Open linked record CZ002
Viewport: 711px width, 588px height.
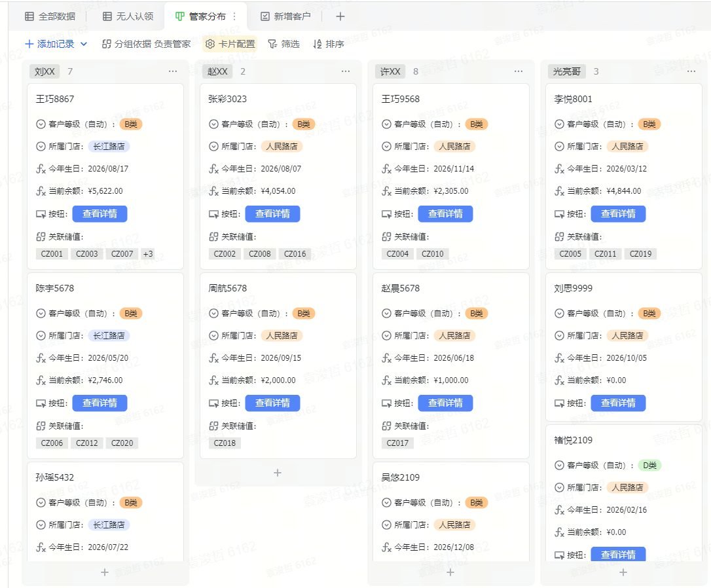pos(225,254)
